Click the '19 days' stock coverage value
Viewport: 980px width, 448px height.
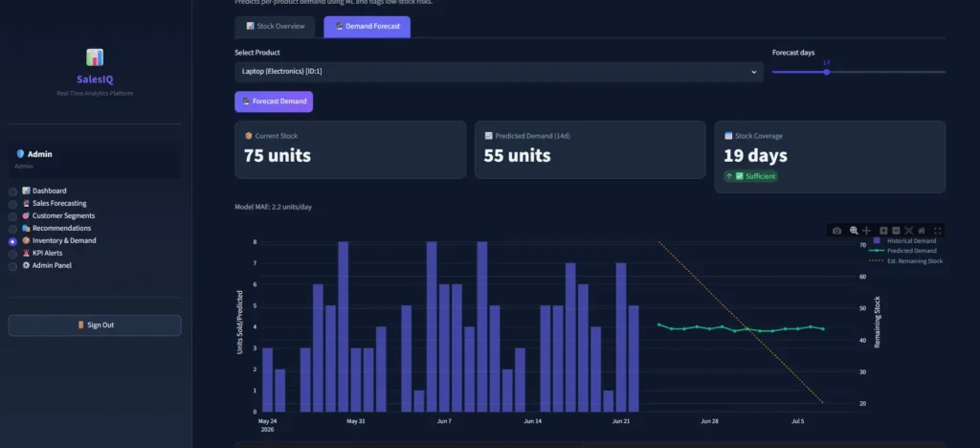coord(755,156)
